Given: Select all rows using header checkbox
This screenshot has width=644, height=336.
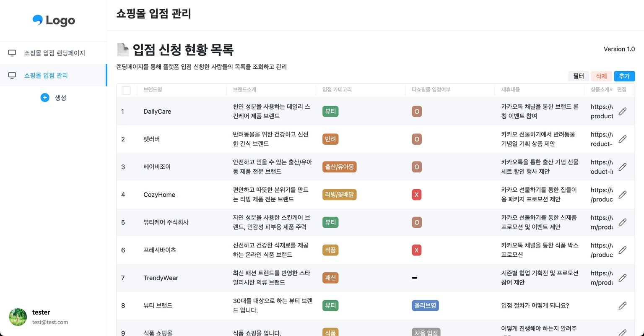Looking at the screenshot, I should 126,90.
